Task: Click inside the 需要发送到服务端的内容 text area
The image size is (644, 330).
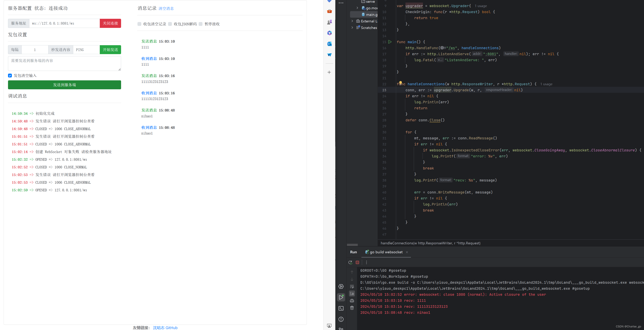Action: (x=64, y=63)
